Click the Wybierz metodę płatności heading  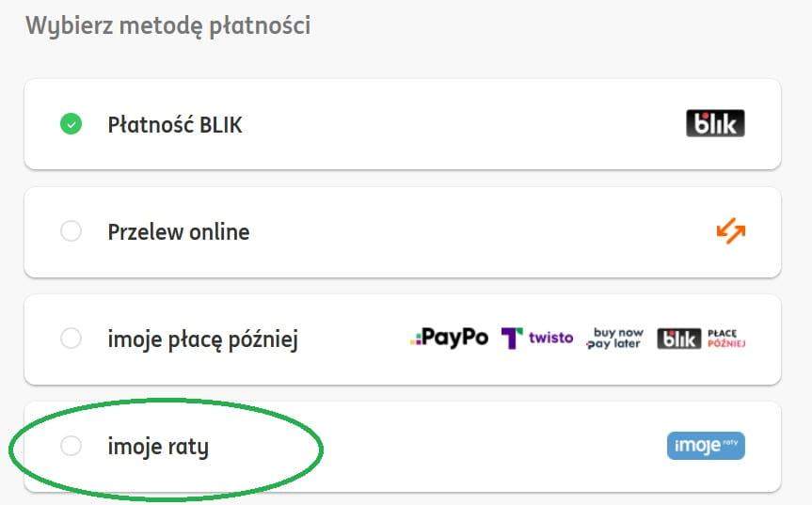(167, 26)
